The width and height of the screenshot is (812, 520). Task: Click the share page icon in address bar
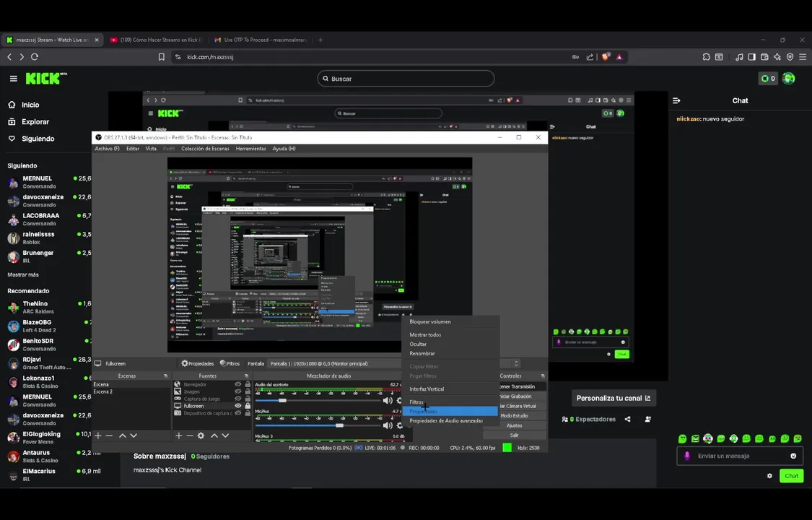(x=590, y=57)
